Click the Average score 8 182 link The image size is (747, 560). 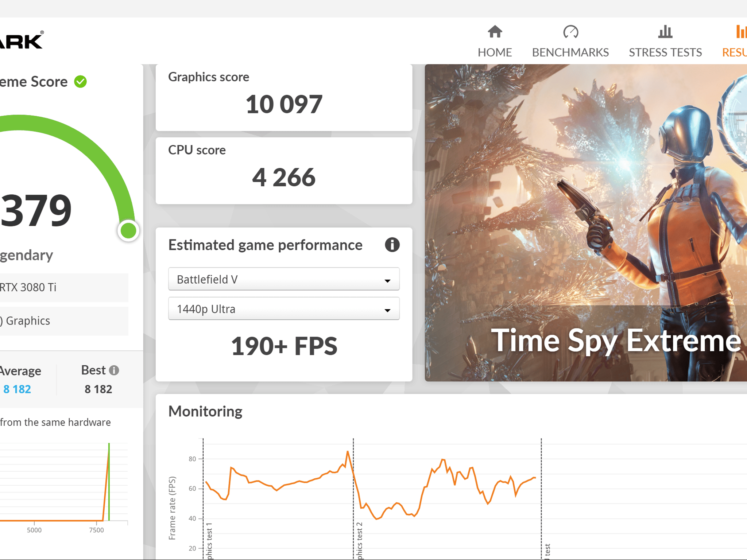[17, 389]
